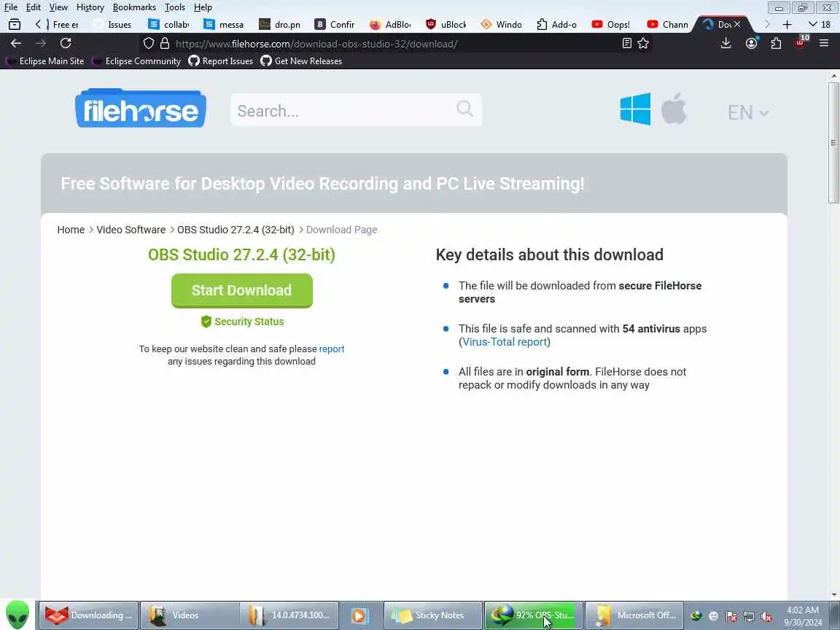
Task: Click the network tray icon
Action: 749,616
